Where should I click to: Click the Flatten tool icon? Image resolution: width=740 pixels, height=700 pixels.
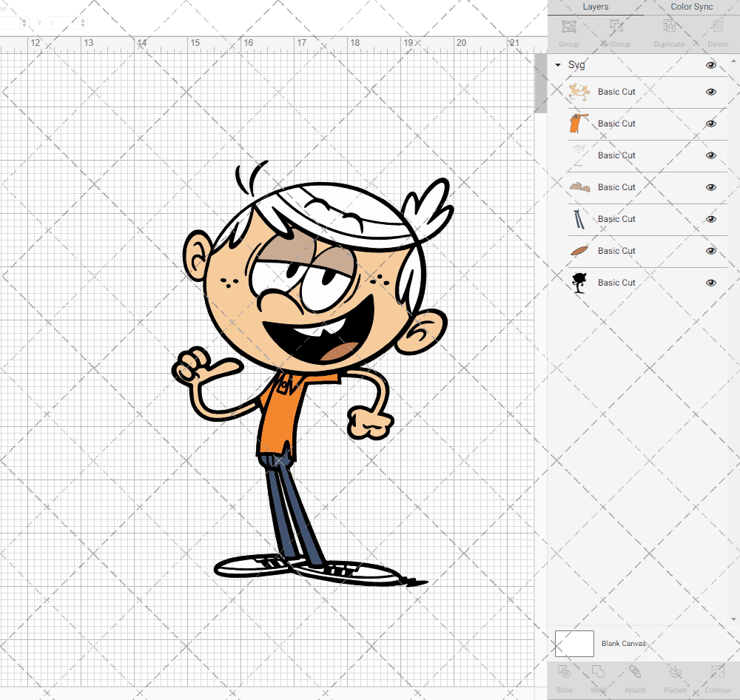click(x=675, y=672)
